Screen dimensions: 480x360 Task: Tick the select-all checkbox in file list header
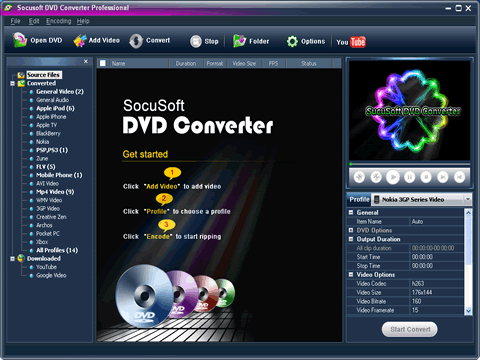[103, 63]
